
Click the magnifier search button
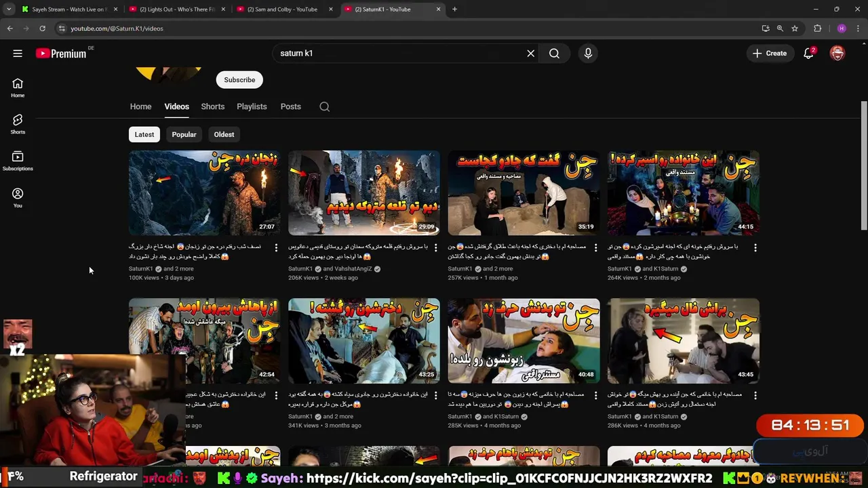click(554, 54)
